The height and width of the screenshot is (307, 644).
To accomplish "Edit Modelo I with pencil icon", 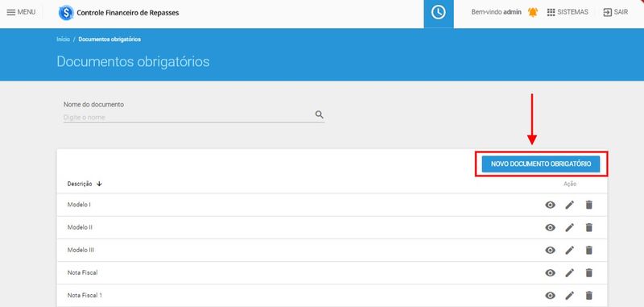I will tap(570, 205).
